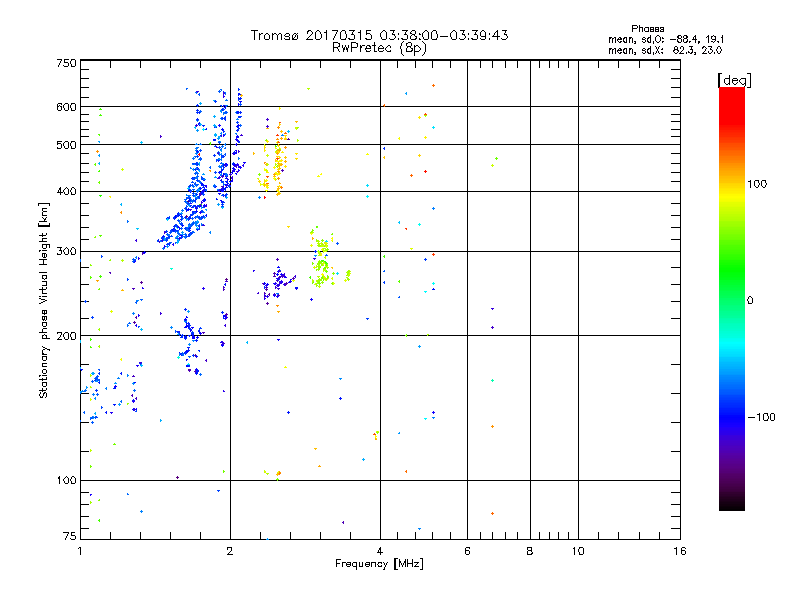Select the 'mean, sd,O: -88.4, 19.1' statistics line
This screenshot has height=600, width=800.
[666, 39]
